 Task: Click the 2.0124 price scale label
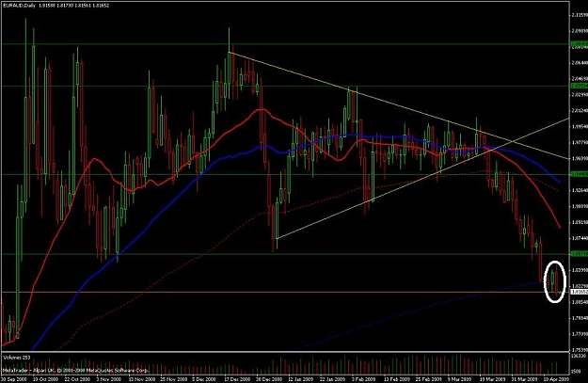[x=580, y=111]
